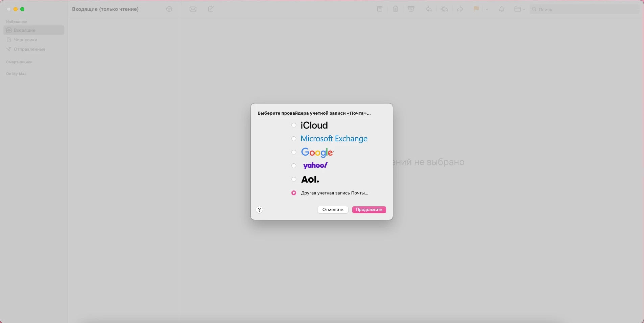Select Google as the mail provider
644x323 pixels.
pos(294,152)
